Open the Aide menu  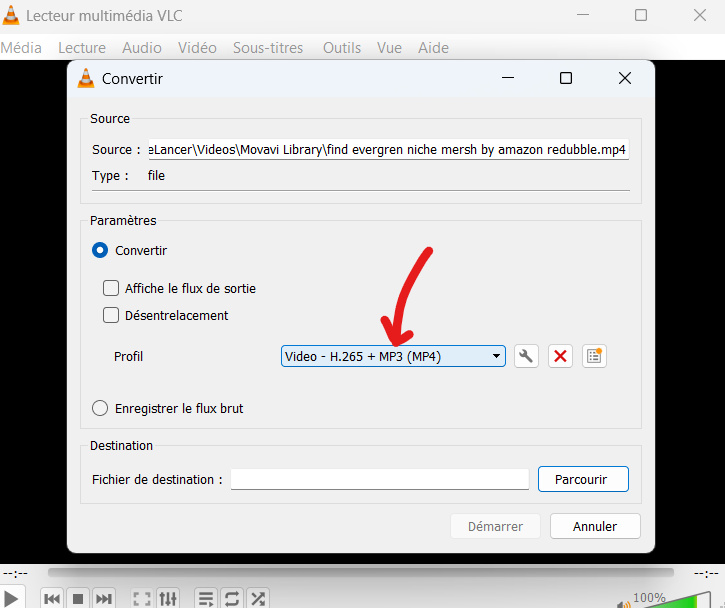(x=433, y=48)
